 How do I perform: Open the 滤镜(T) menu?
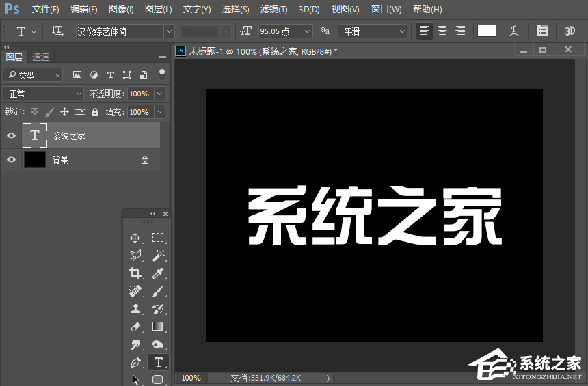pos(273,9)
